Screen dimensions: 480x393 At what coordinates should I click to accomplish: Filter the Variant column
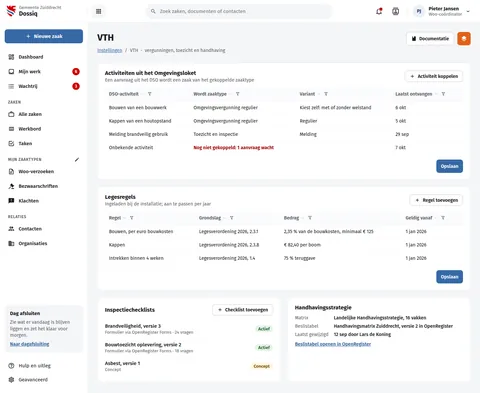click(x=326, y=94)
